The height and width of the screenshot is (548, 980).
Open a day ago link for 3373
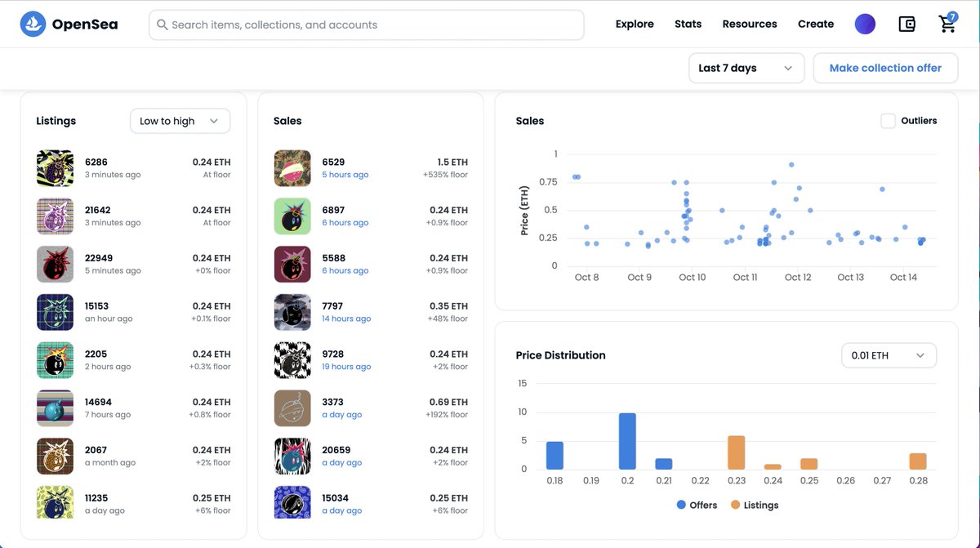[341, 415]
